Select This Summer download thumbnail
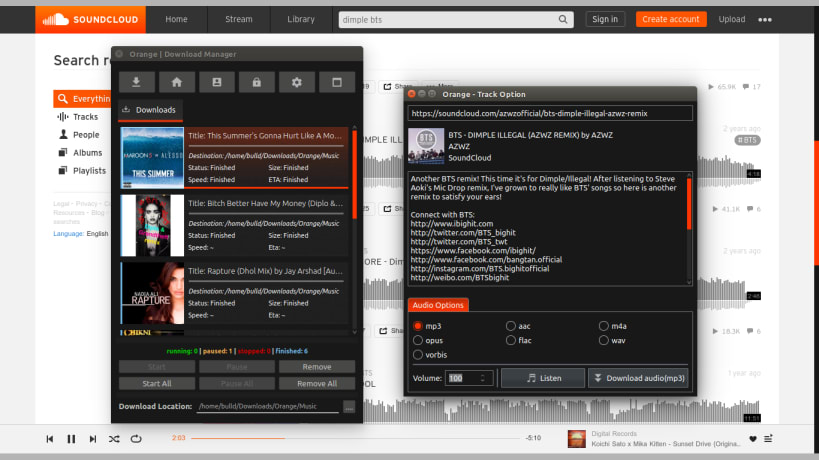Image resolution: width=819 pixels, height=460 pixels. point(153,158)
